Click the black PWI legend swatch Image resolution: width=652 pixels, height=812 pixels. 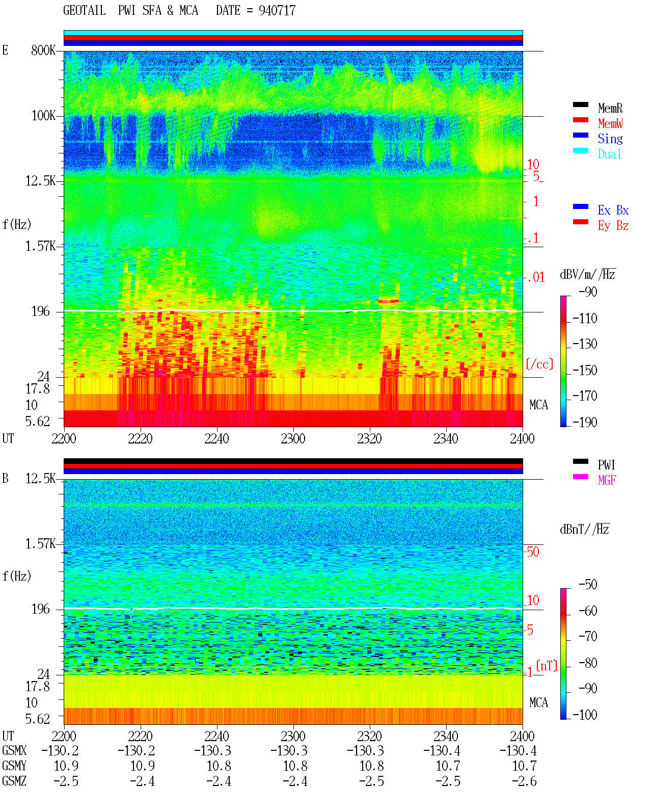click(580, 461)
